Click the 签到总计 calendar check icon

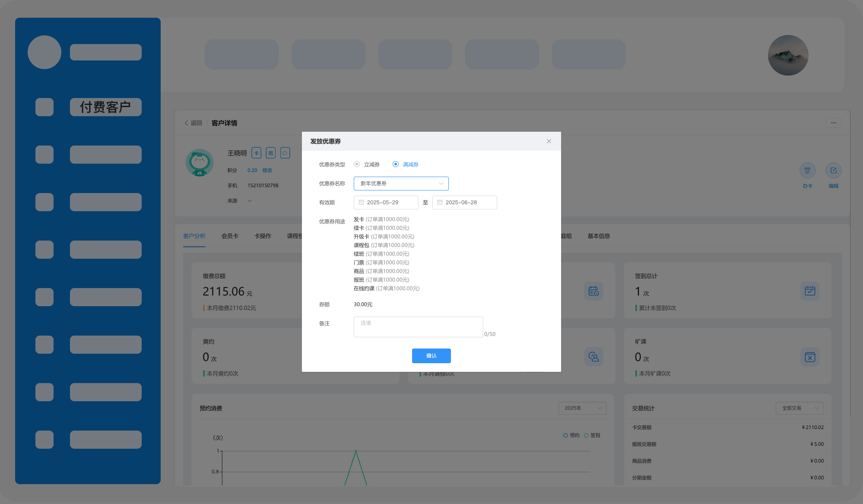(x=809, y=291)
